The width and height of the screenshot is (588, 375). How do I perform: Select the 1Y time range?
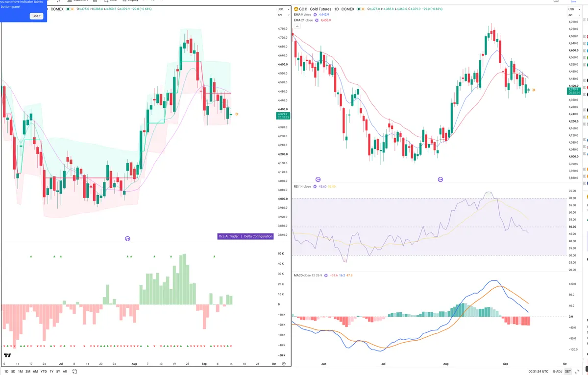tap(51, 372)
